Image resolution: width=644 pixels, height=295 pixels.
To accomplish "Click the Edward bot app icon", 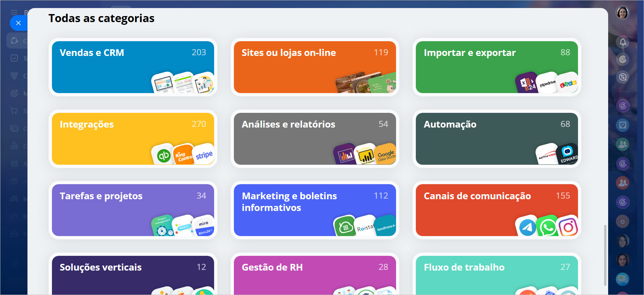I will click(x=568, y=155).
